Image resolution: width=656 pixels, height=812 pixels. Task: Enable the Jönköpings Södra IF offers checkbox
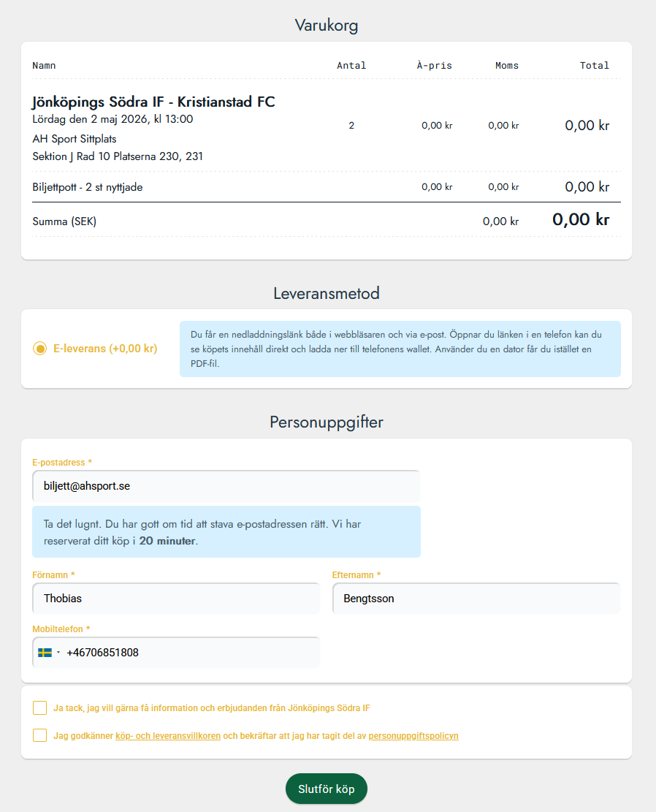click(40, 707)
